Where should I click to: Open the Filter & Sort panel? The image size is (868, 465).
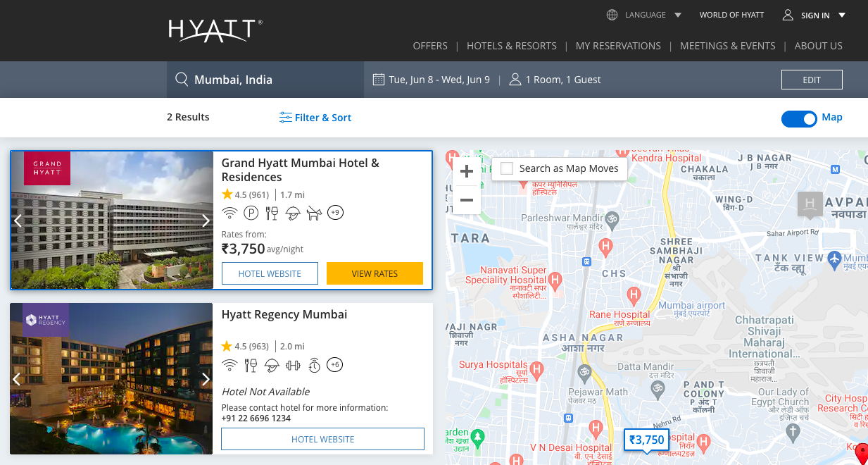coord(315,117)
